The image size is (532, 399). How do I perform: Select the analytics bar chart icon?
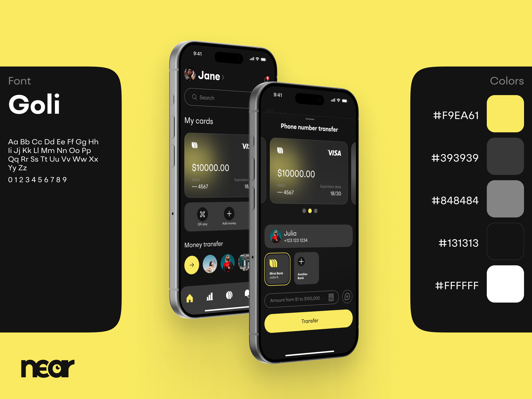(x=209, y=295)
